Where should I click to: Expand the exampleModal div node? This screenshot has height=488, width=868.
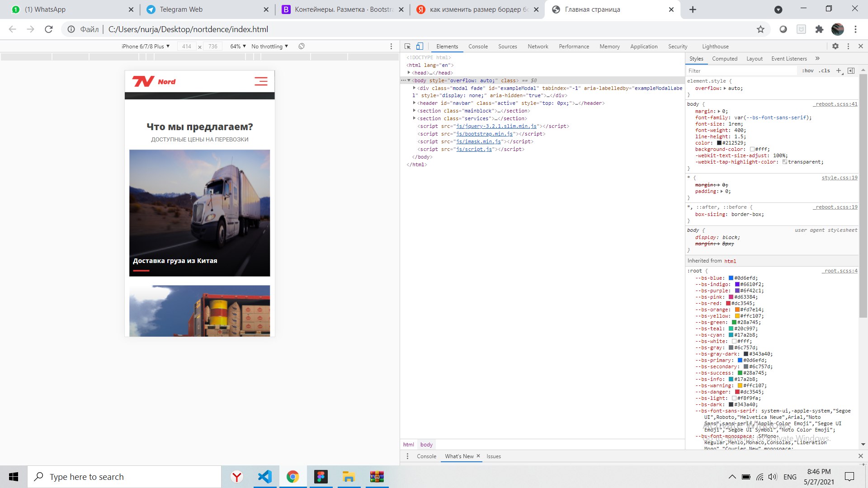point(415,88)
